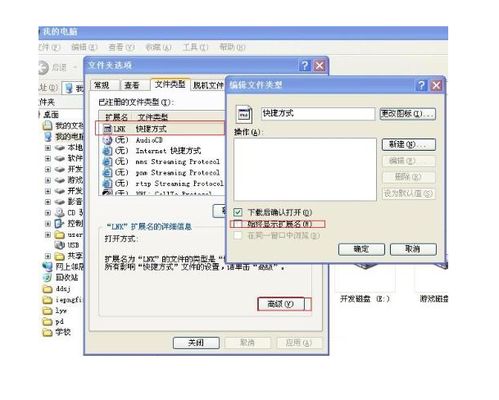Viewport: 499px width, 400px height.
Task: Select the AudioCD file type icon
Action: point(107,140)
